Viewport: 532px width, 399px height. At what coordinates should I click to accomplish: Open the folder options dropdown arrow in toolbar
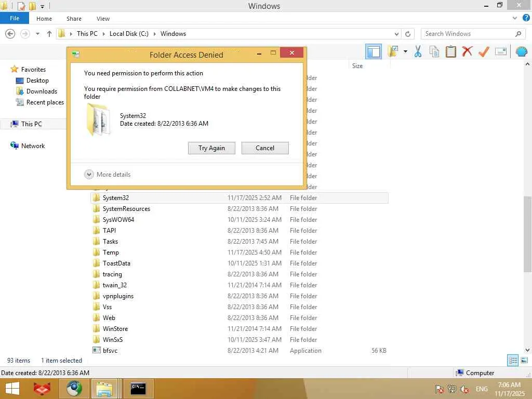coord(405,52)
